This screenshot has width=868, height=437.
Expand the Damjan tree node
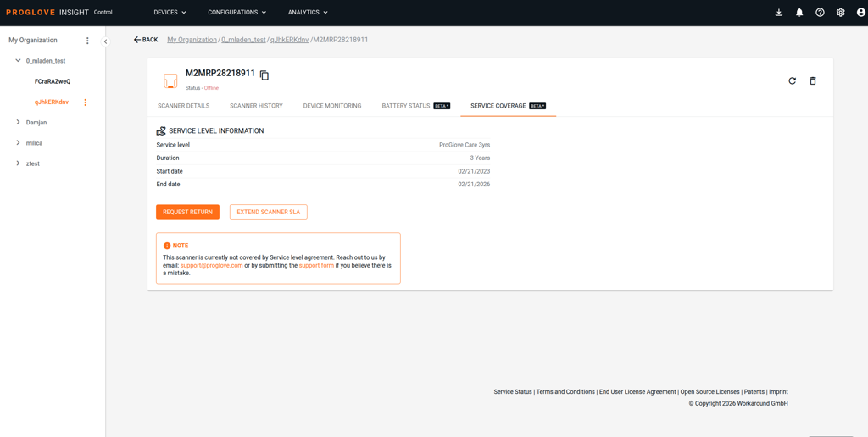19,122
